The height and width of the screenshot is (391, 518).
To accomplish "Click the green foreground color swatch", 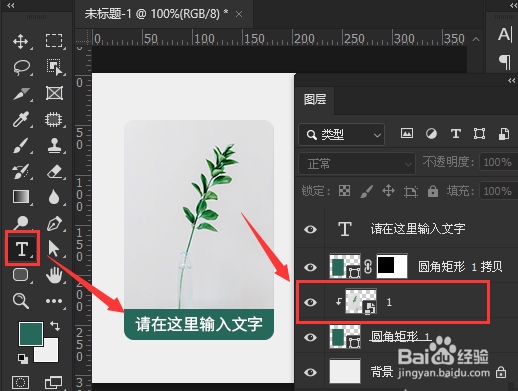I will tap(31, 334).
